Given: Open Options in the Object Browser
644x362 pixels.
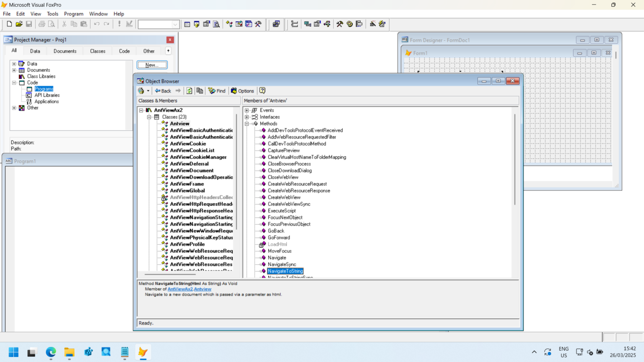Looking at the screenshot, I should click(242, 90).
